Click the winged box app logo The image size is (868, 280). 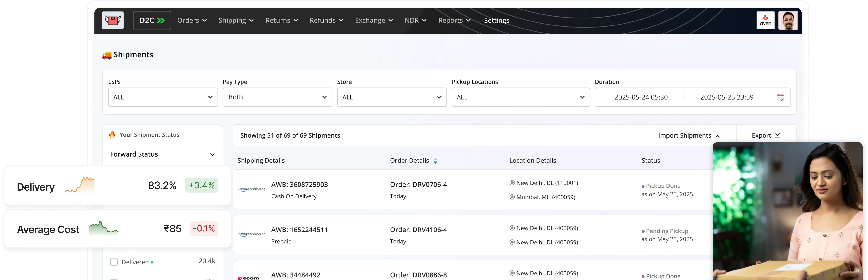[112, 20]
